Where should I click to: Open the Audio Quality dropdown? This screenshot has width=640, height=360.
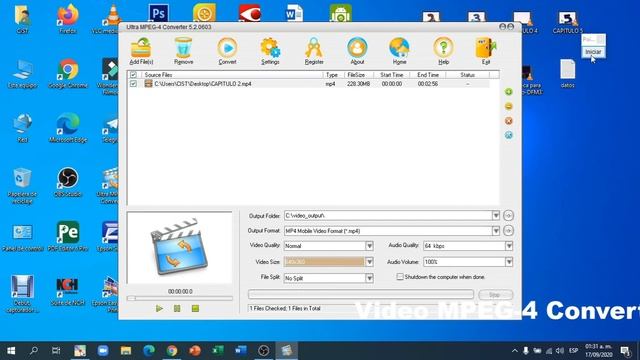pos(509,246)
